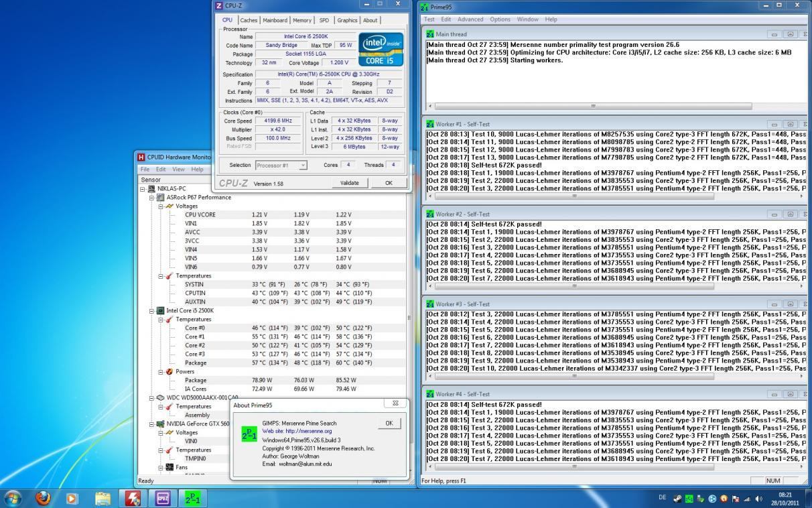Click the Intel Core i5 logo in CPU-Z
The height and width of the screenshot is (508, 812).
(381, 49)
